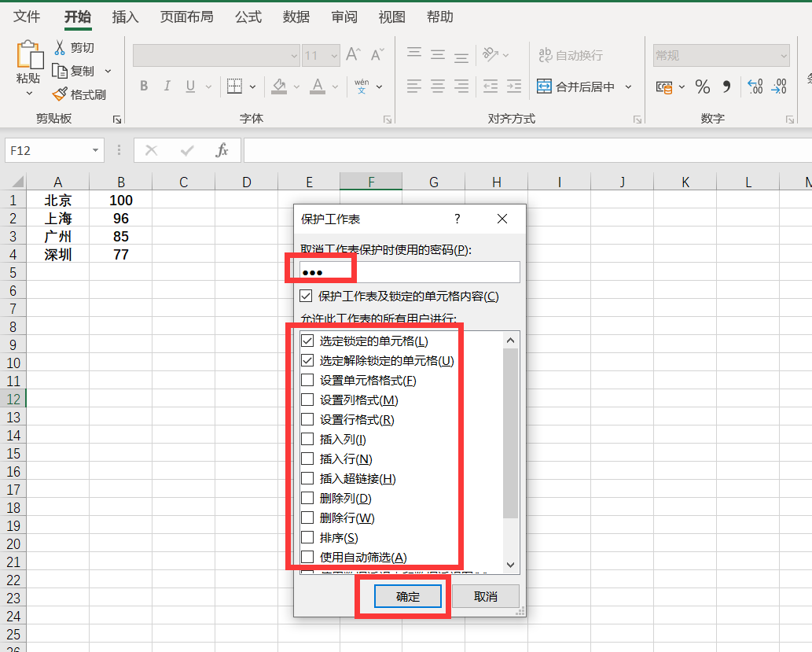
Task: Align text to middle of cell
Action: (438, 54)
